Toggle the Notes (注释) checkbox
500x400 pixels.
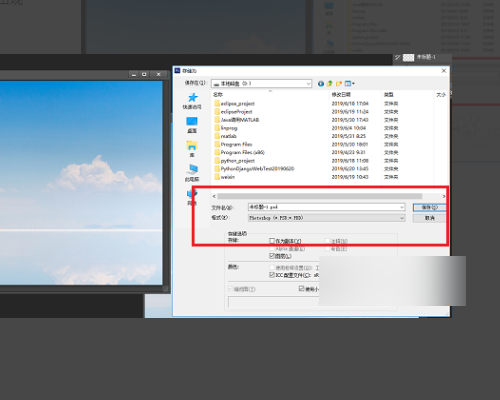click(x=328, y=241)
